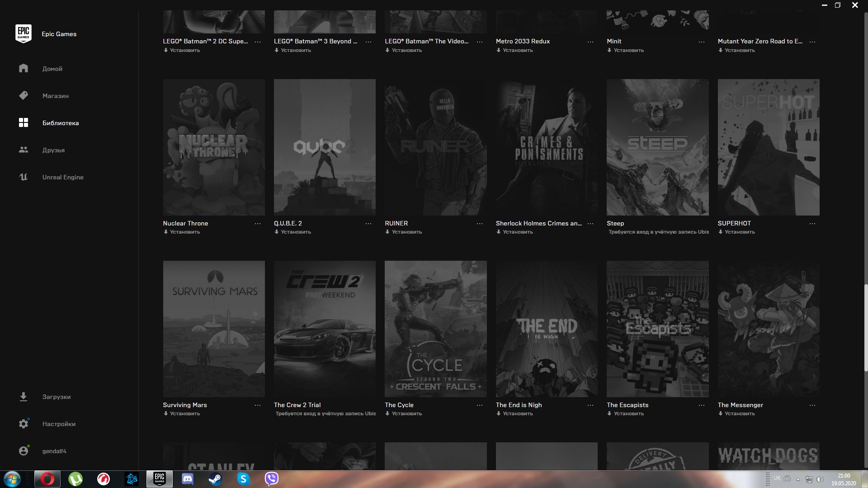Open the Unreal Engine sidebar section
Screen dimensions: 868x488
tap(63, 177)
